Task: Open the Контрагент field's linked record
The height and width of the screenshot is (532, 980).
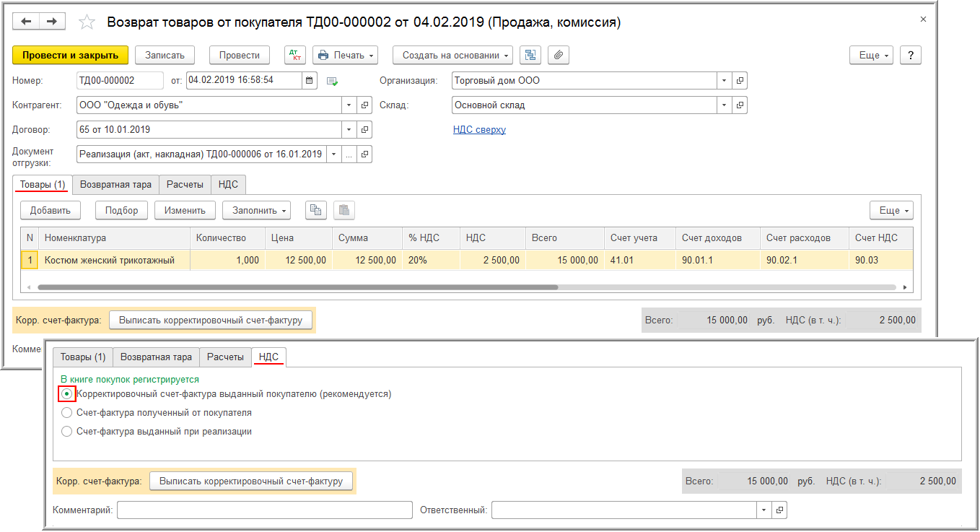Action: point(364,105)
